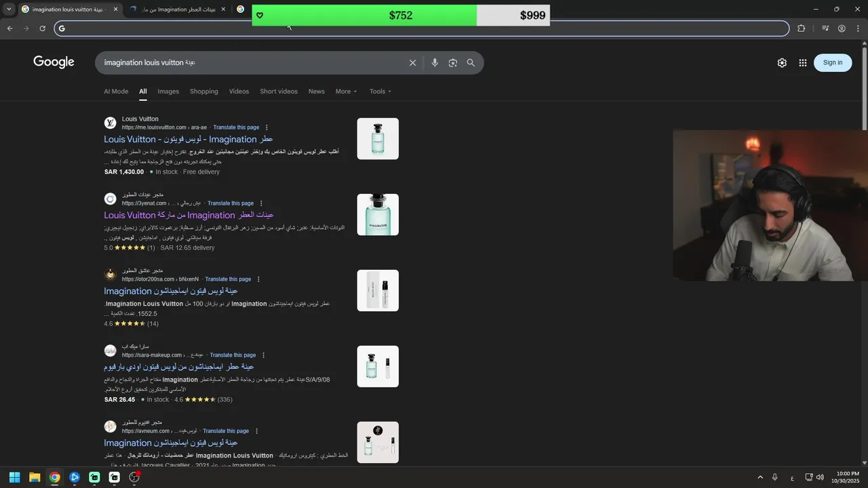The height and width of the screenshot is (488, 868).
Task: Go to Google homepage via logo
Action: click(x=54, y=62)
